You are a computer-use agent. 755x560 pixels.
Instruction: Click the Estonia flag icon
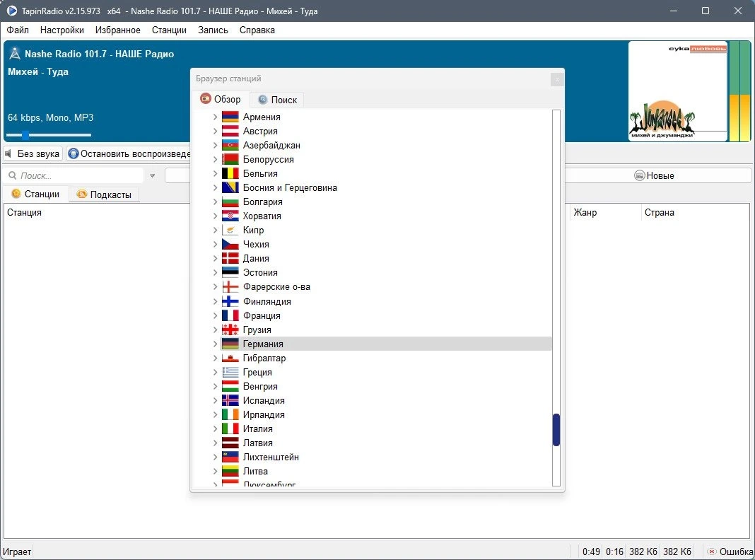pos(230,272)
